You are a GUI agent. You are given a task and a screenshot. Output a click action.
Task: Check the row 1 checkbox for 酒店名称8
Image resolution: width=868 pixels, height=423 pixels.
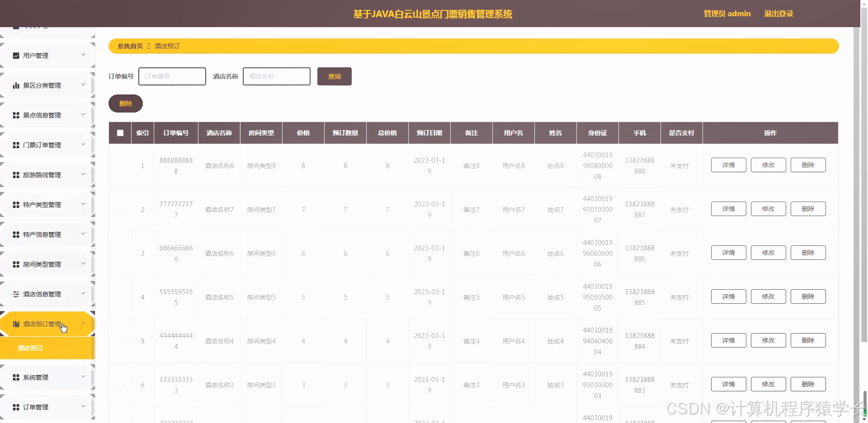coord(120,166)
